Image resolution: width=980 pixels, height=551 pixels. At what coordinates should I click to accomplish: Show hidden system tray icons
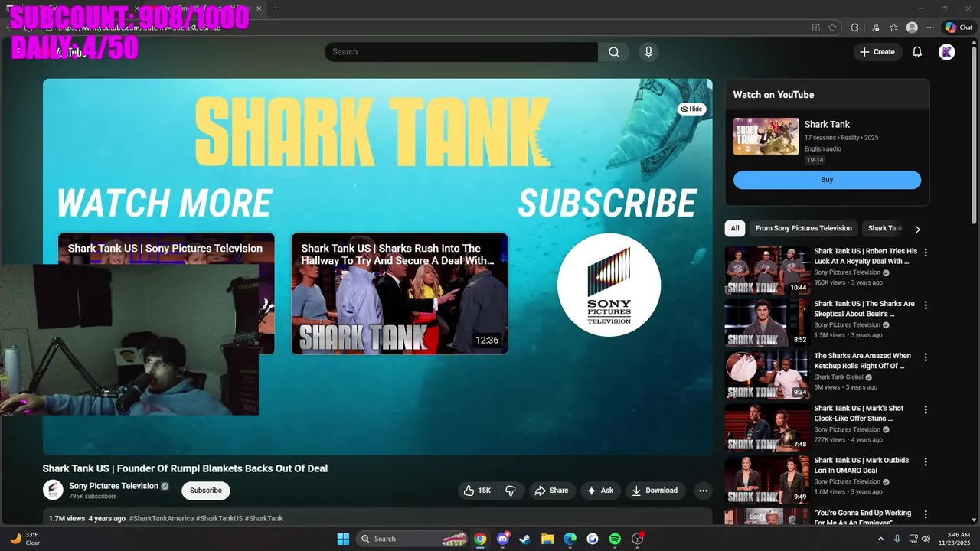point(880,539)
